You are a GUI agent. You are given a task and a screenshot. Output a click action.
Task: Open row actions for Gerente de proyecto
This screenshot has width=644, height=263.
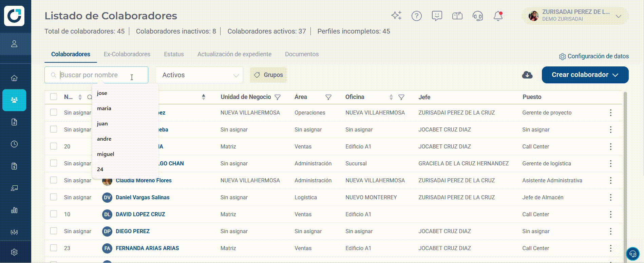point(611,113)
